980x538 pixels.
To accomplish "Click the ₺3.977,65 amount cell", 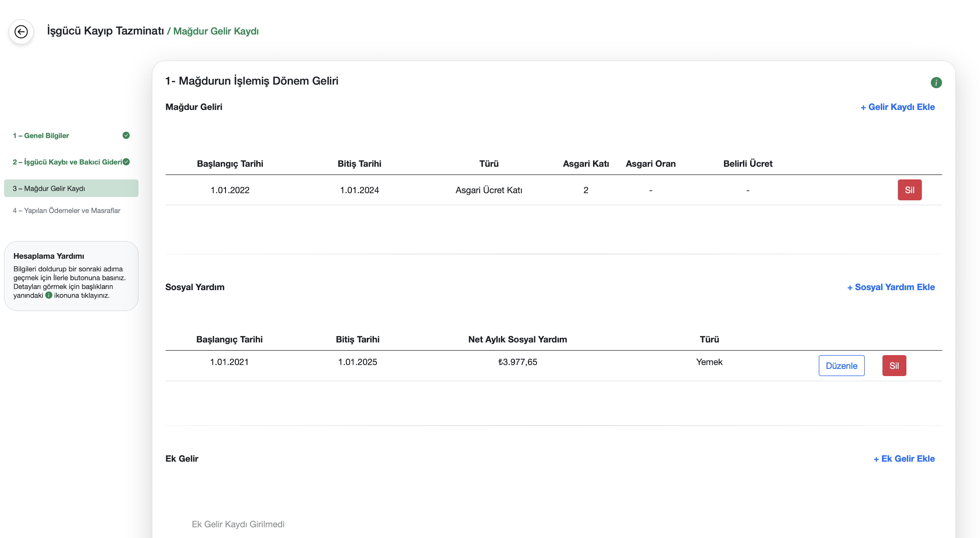I will click(x=518, y=362).
